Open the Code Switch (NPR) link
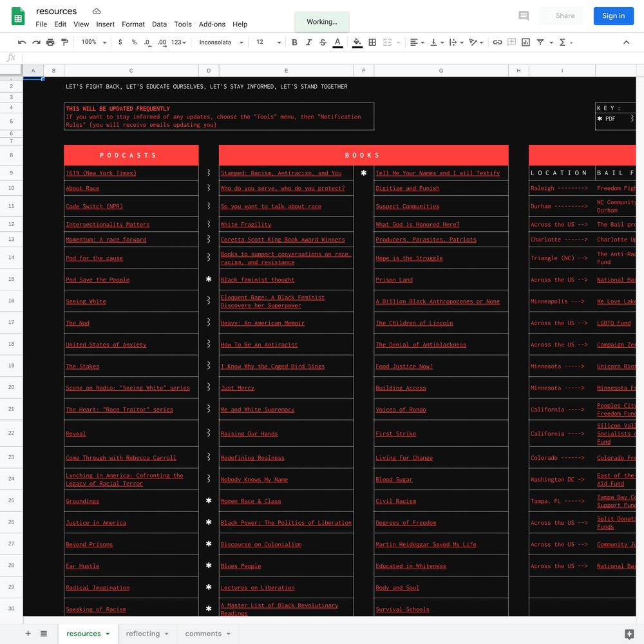The image size is (644, 644). pos(94,206)
